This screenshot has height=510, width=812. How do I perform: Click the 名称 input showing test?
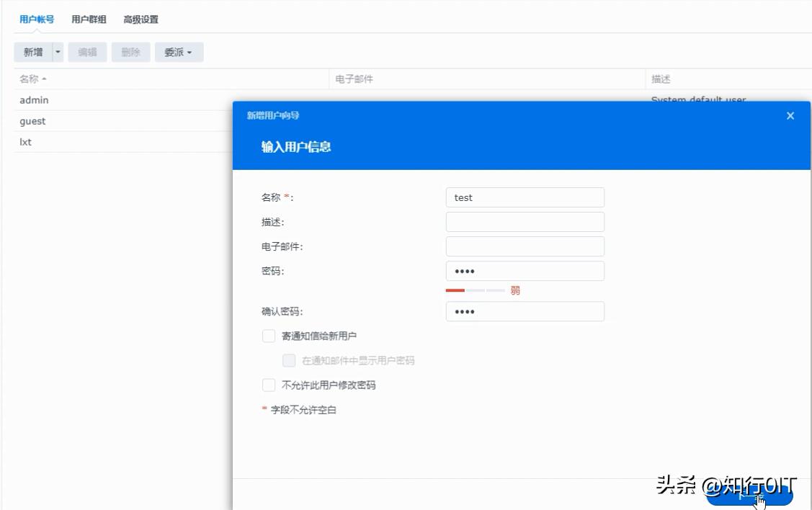(x=525, y=197)
